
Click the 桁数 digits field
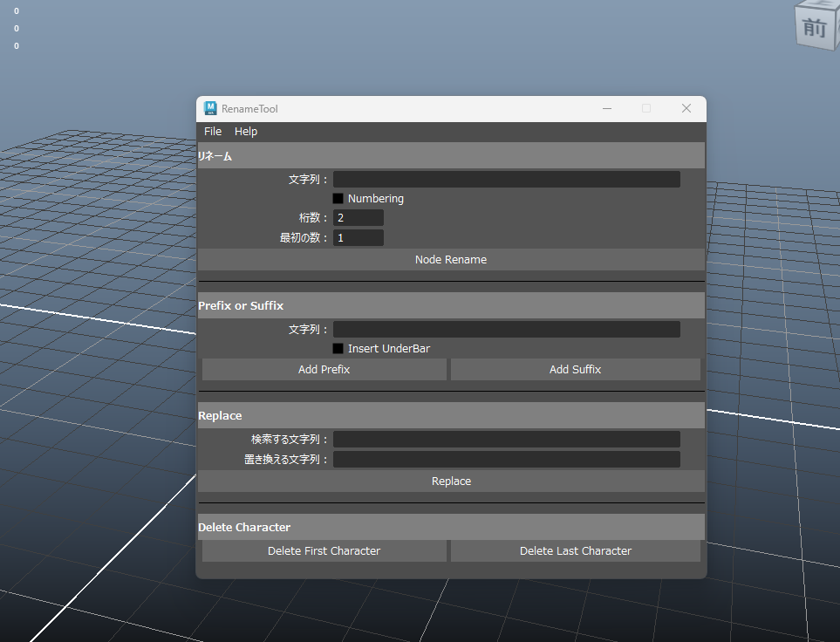tap(359, 217)
